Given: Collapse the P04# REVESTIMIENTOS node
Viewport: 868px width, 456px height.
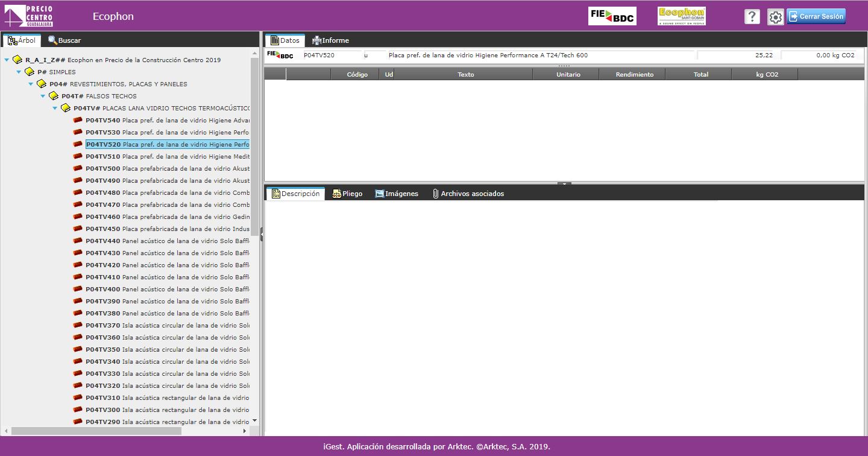Looking at the screenshot, I should pyautogui.click(x=31, y=84).
